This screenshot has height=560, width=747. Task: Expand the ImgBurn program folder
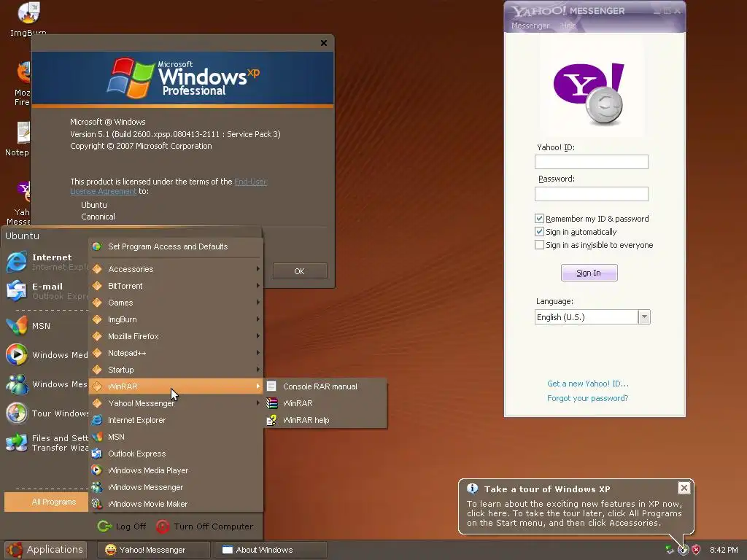click(x=176, y=319)
